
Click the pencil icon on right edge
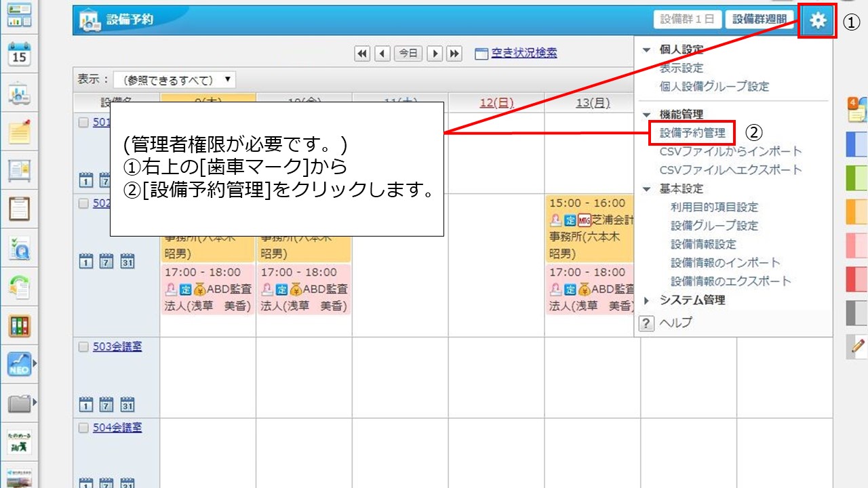click(x=857, y=346)
